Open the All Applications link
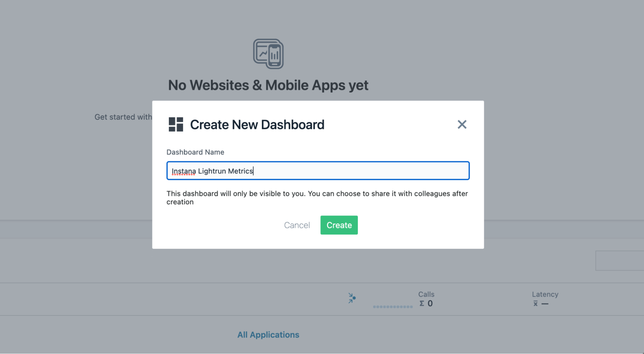 click(x=268, y=335)
